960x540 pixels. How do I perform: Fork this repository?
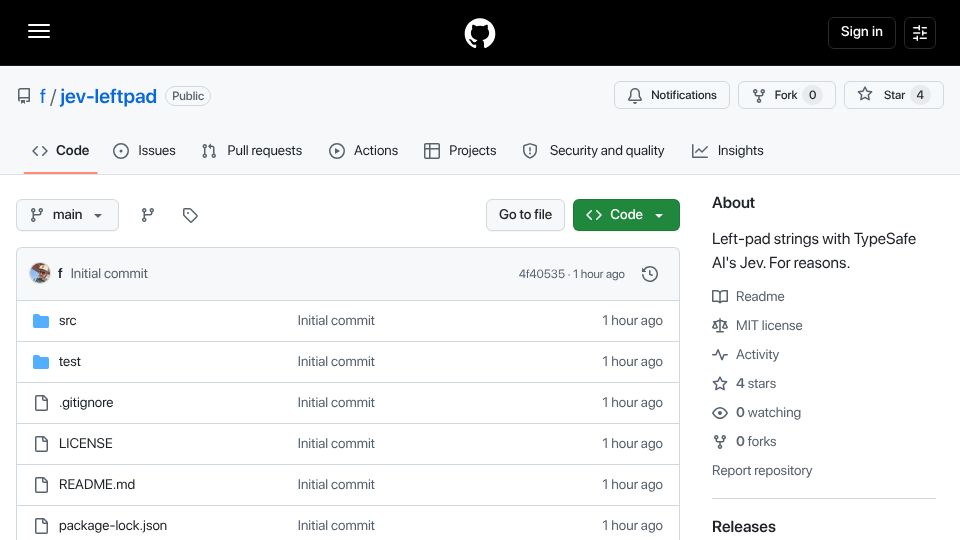point(786,95)
